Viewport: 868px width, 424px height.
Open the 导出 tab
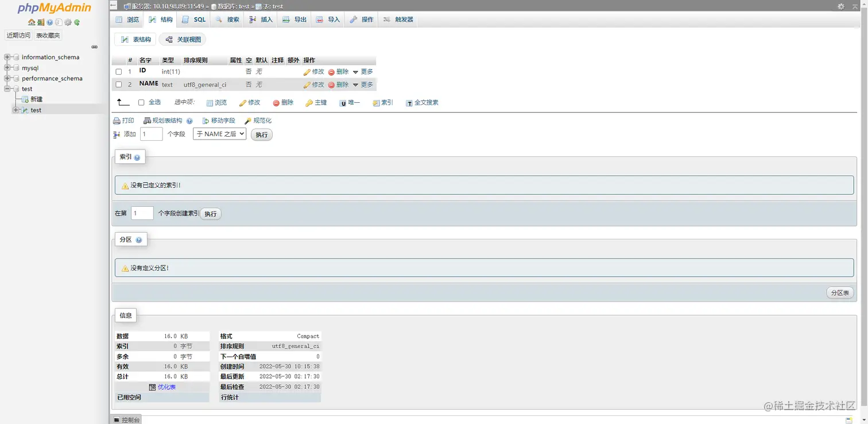coord(294,20)
